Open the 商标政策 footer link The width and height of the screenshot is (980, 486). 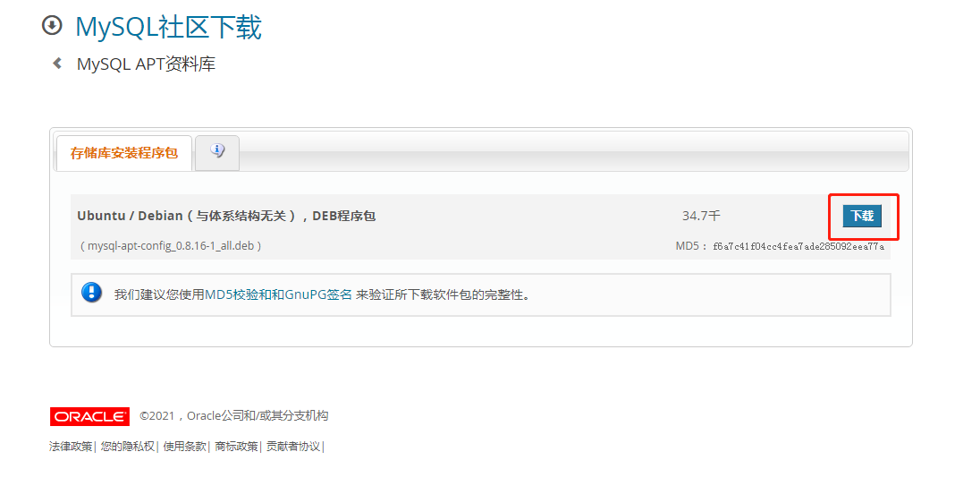pyautogui.click(x=236, y=447)
